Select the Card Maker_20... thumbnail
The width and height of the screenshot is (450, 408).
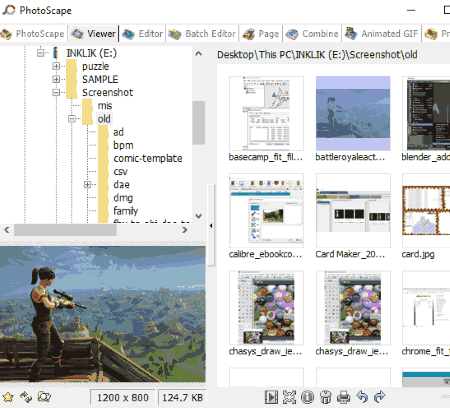click(353, 210)
